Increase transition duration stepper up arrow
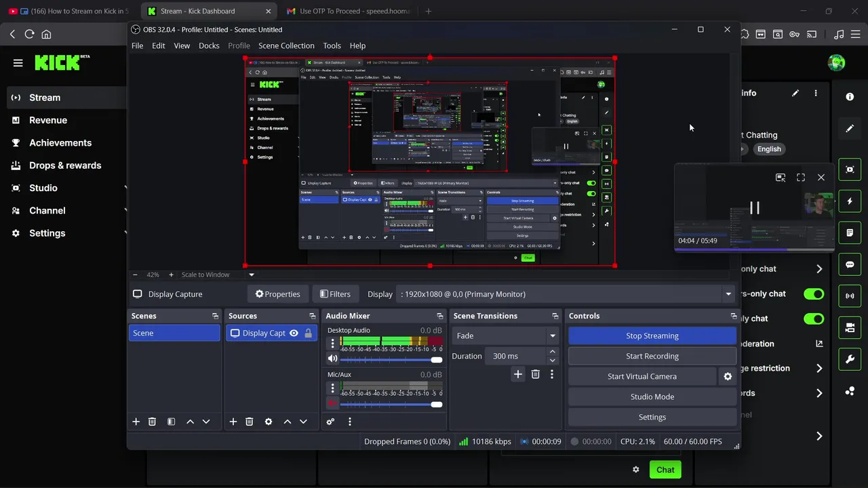The image size is (868, 488). (x=552, y=352)
